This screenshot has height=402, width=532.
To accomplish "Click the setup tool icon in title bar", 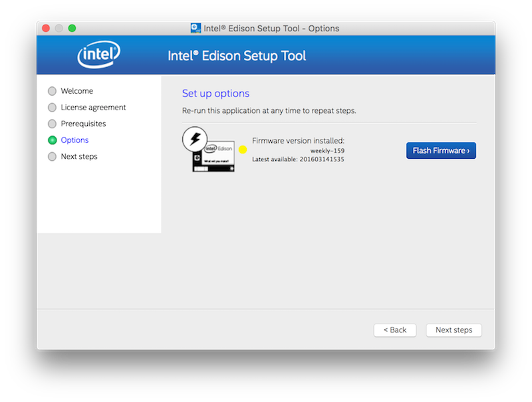I will tap(196, 29).
